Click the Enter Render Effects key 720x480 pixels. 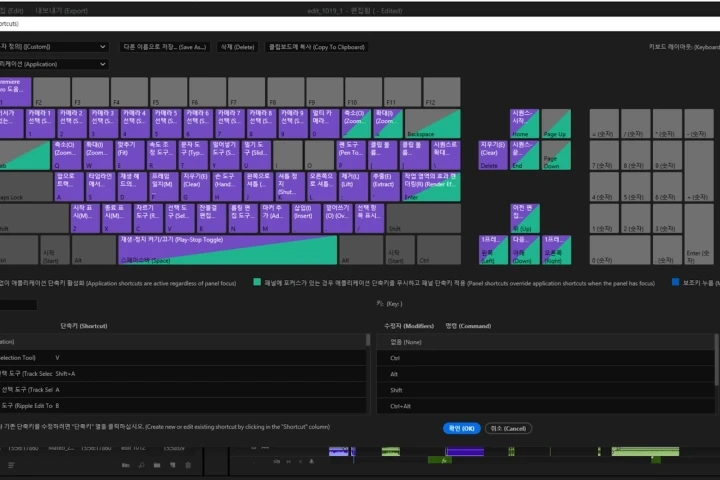[431, 186]
